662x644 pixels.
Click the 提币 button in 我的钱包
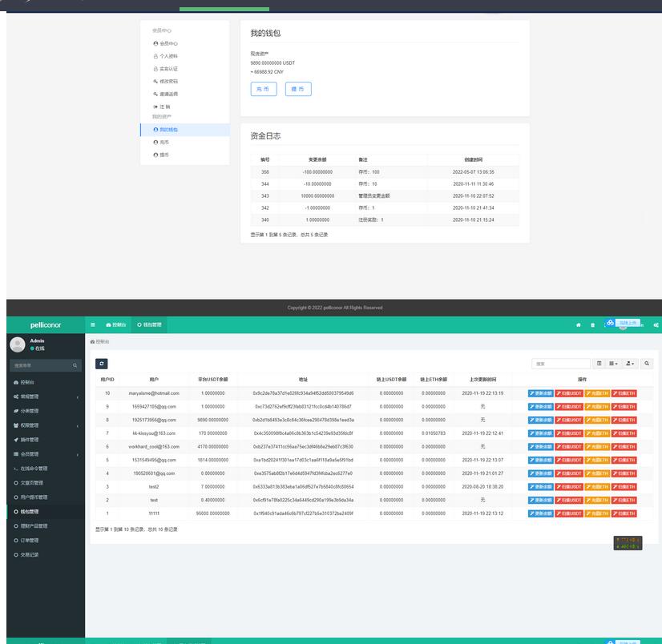pos(297,89)
